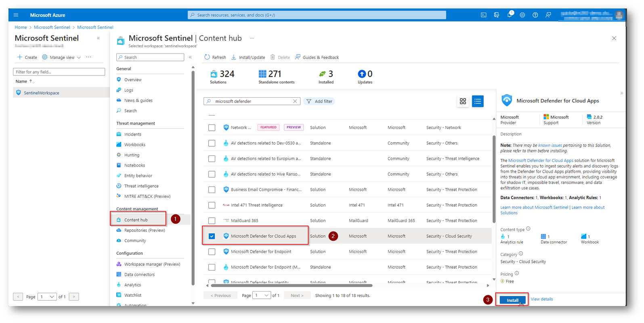Open portal settings gear

522,15
